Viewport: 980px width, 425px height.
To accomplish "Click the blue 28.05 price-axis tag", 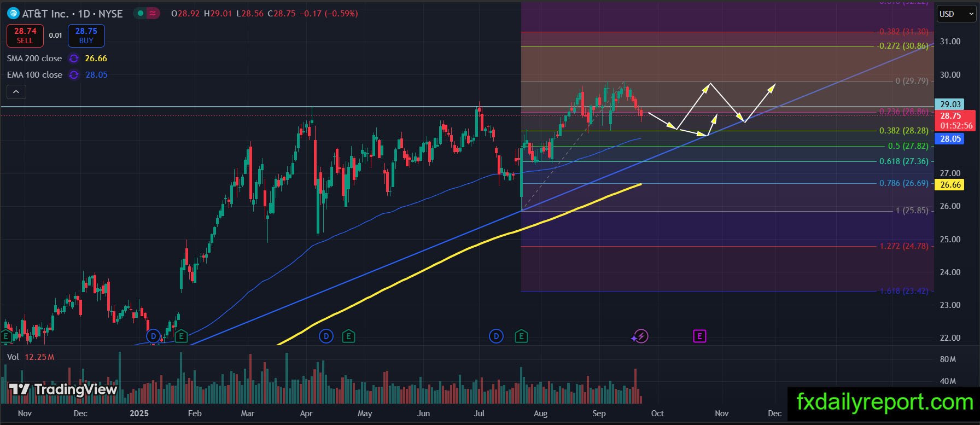I will click(950, 139).
